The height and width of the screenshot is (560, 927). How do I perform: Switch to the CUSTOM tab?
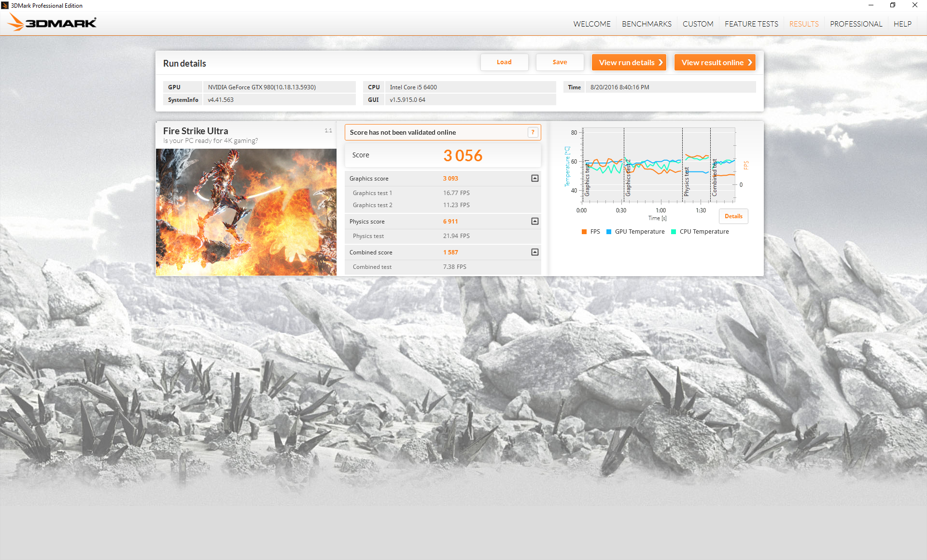[698, 24]
